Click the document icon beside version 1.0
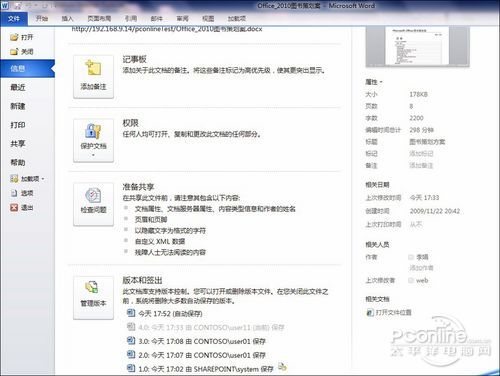This screenshot has height=376, width=500. click(x=131, y=368)
